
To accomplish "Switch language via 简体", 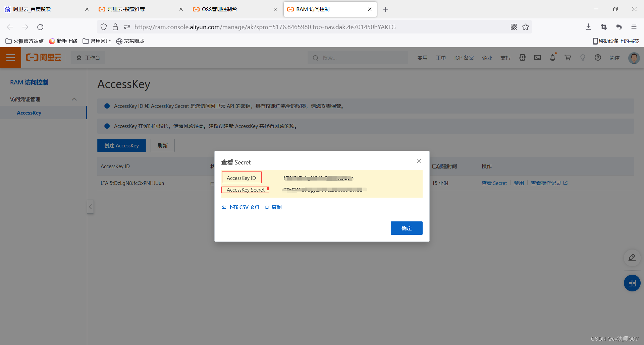I will pos(614,58).
